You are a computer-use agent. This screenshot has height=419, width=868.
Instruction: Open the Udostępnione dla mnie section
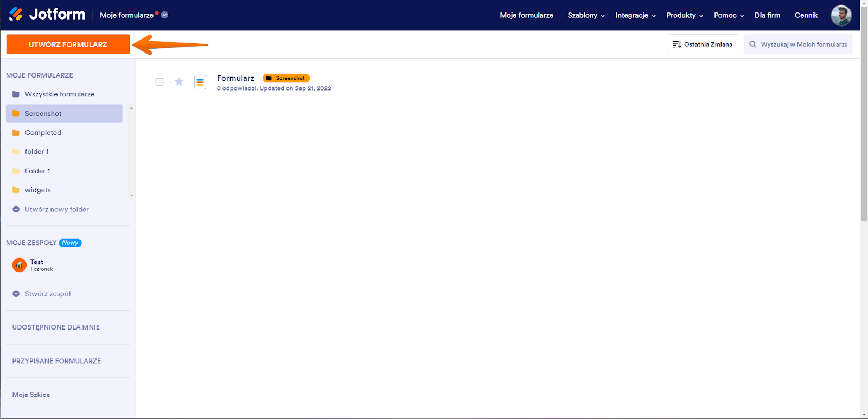pyautogui.click(x=56, y=327)
